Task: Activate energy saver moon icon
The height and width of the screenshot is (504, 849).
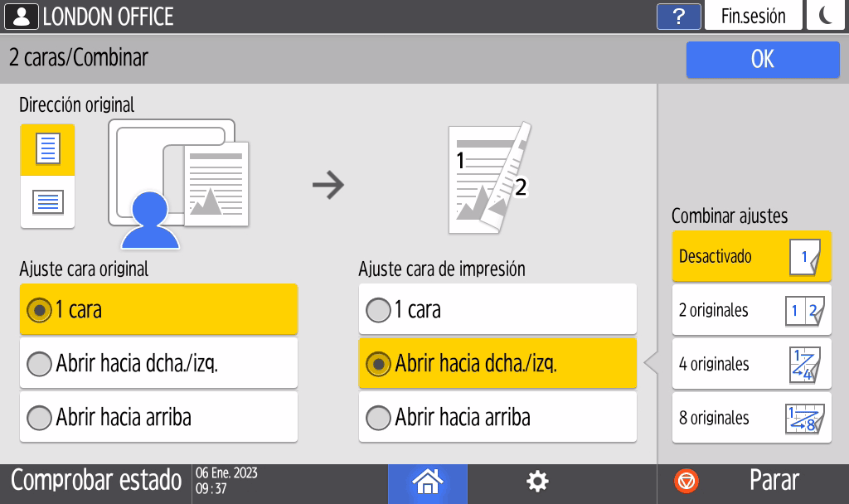Action: [825, 17]
